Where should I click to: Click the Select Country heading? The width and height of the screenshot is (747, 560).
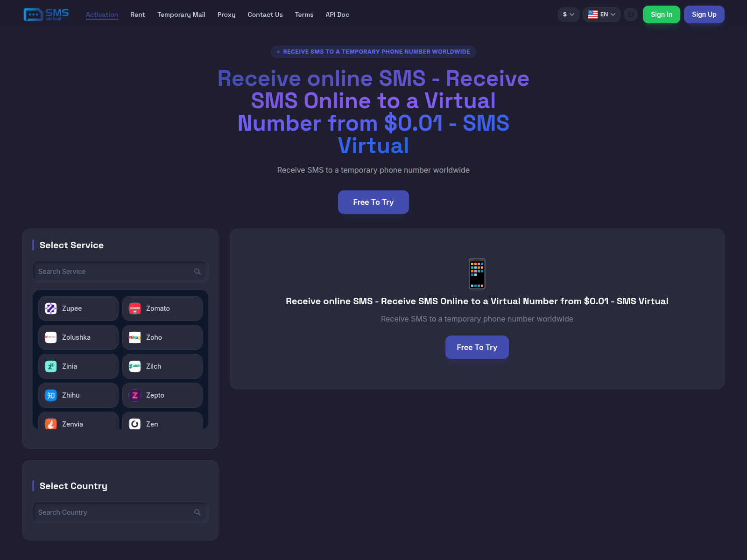click(x=73, y=486)
